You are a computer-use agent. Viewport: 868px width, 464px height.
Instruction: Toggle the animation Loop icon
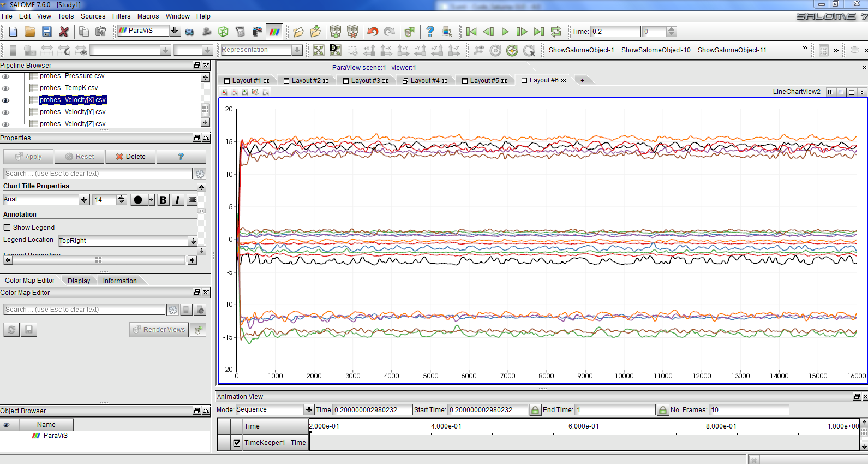pyautogui.click(x=556, y=32)
